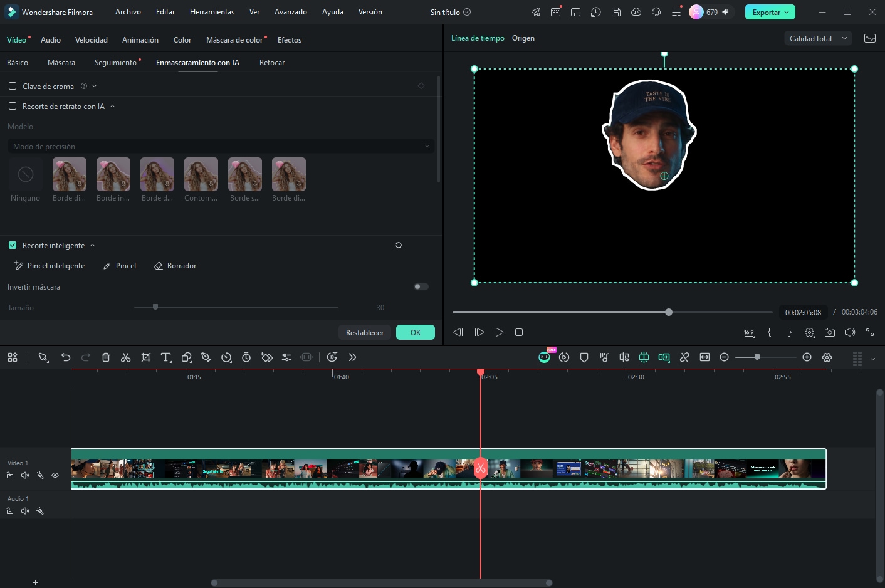Enter fullscreen preview with the arrows icon

pos(870,332)
